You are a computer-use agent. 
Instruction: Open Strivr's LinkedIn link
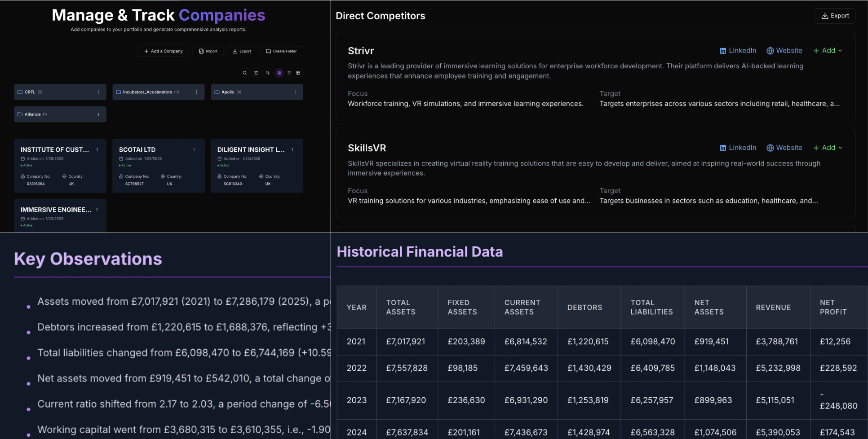(738, 51)
